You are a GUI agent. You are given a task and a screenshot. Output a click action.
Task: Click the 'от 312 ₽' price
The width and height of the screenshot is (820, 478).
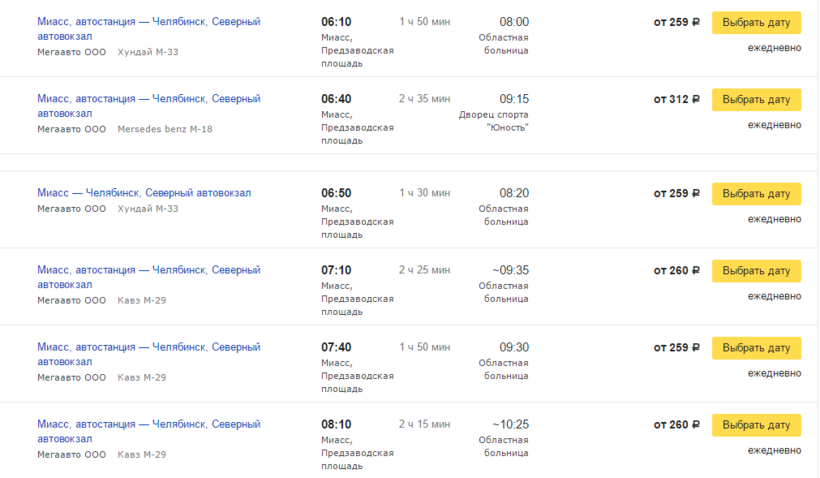(676, 99)
